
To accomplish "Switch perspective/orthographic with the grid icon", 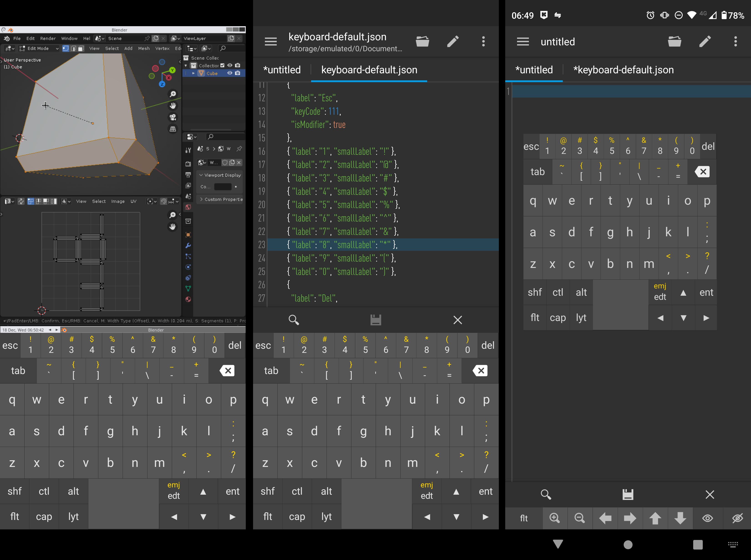I will 173,129.
